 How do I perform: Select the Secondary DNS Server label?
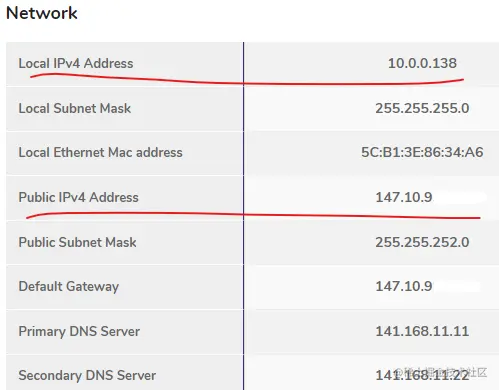tap(87, 376)
